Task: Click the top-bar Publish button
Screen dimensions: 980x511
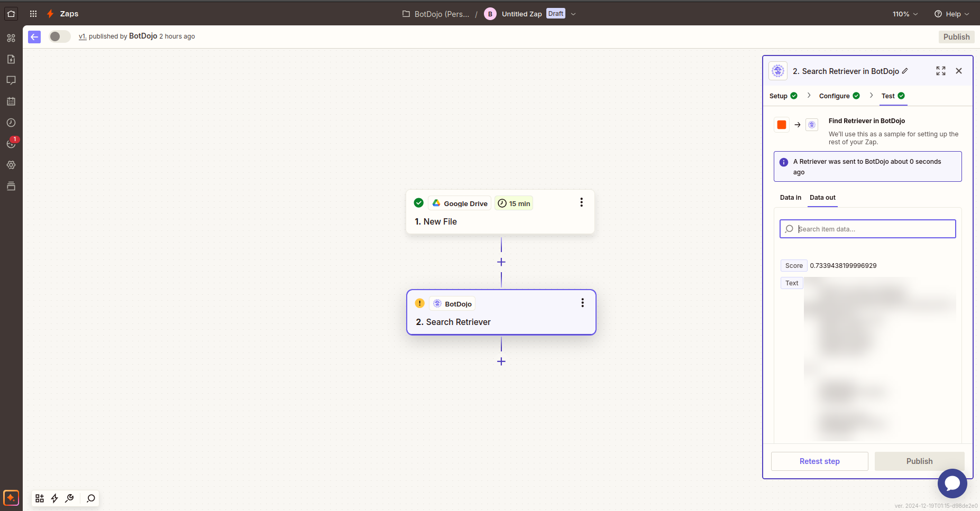Action: (x=956, y=37)
